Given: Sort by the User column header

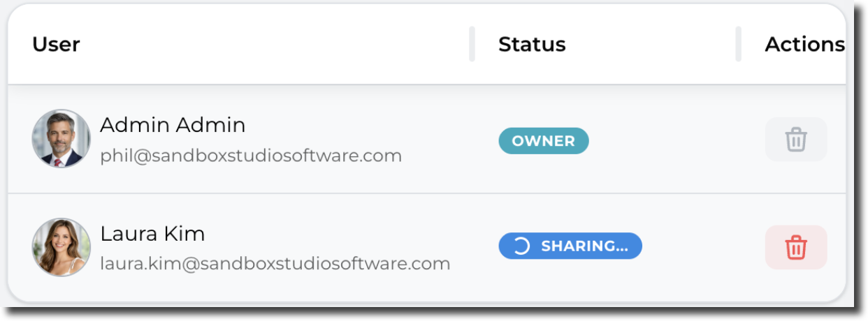Looking at the screenshot, I should (x=56, y=45).
